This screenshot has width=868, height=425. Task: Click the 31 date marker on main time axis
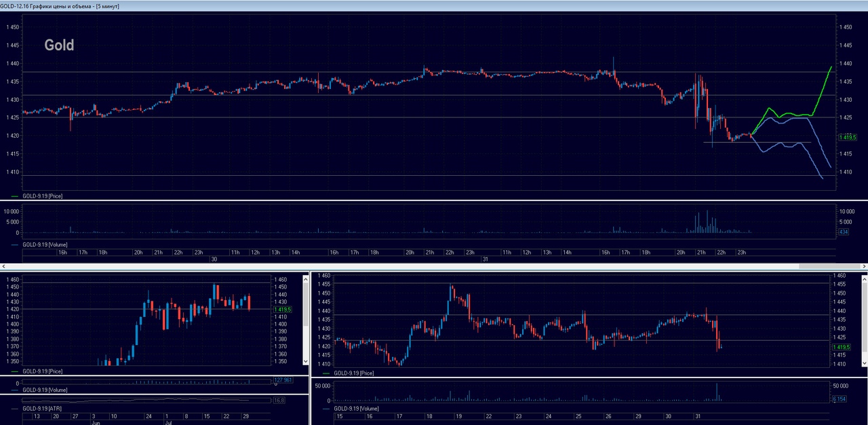tap(485, 259)
